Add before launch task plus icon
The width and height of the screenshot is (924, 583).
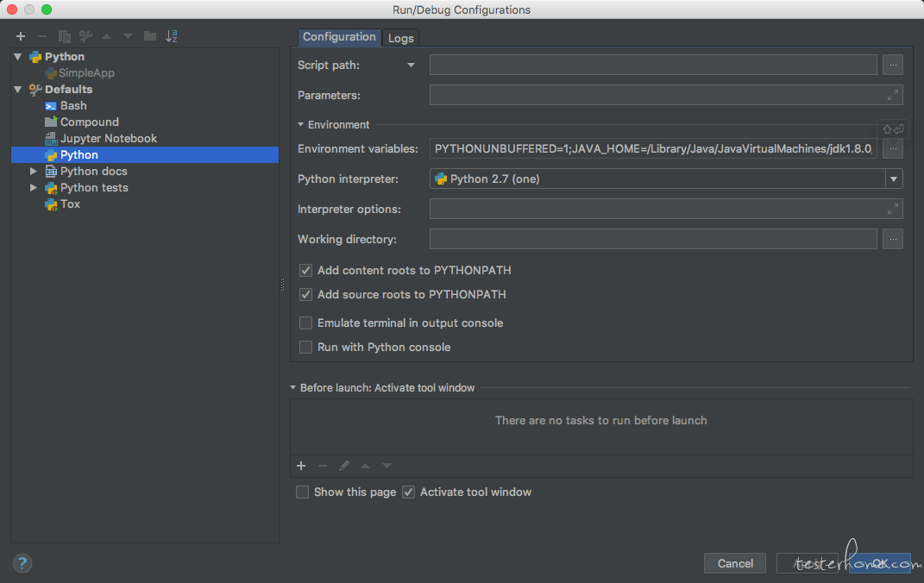pyautogui.click(x=301, y=466)
